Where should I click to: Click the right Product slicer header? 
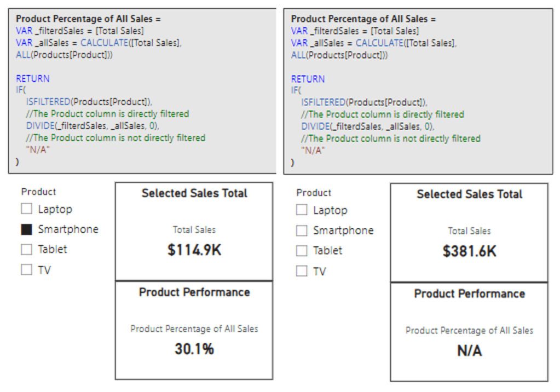click(314, 193)
